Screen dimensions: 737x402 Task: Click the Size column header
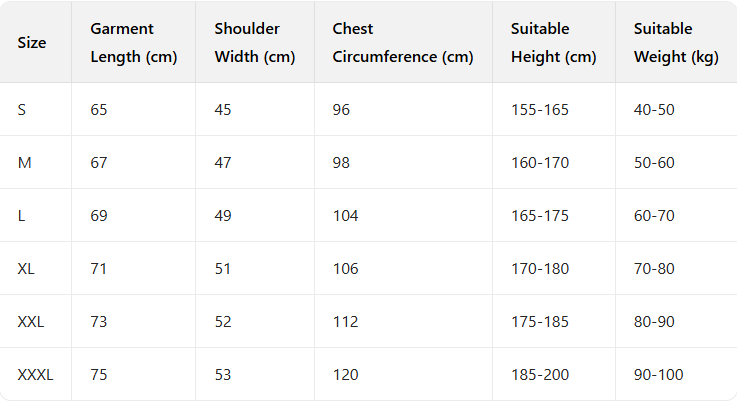[x=32, y=43]
